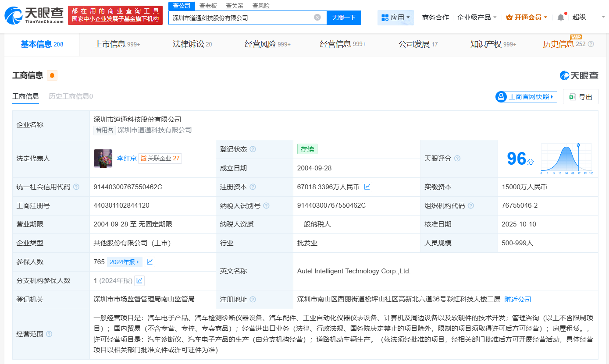Click the notification bell icon in top bar
Image resolution: width=609 pixels, height=364 pixels.
pos(561,16)
